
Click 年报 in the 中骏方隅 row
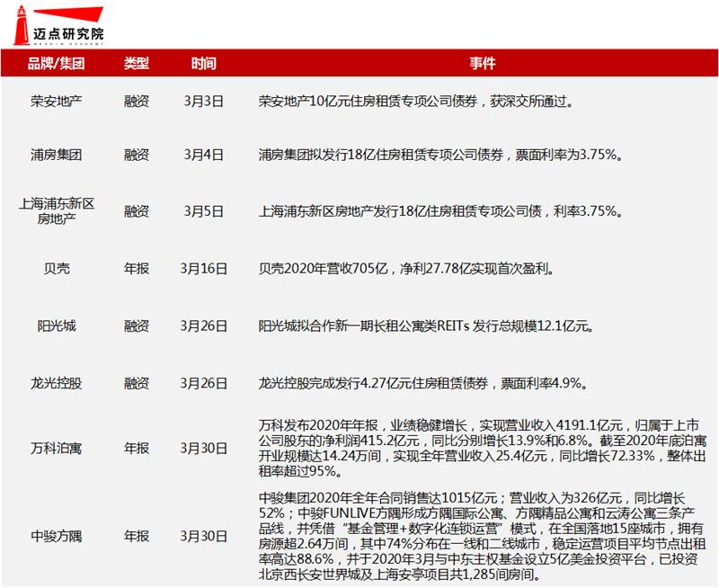tap(137, 536)
